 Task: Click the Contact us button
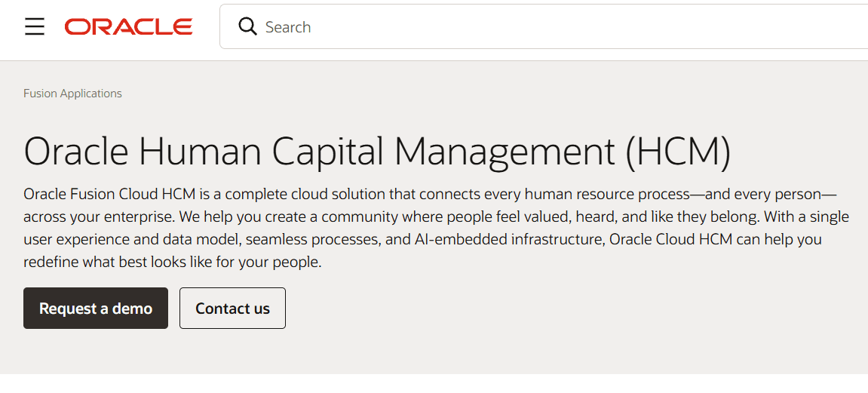click(232, 309)
